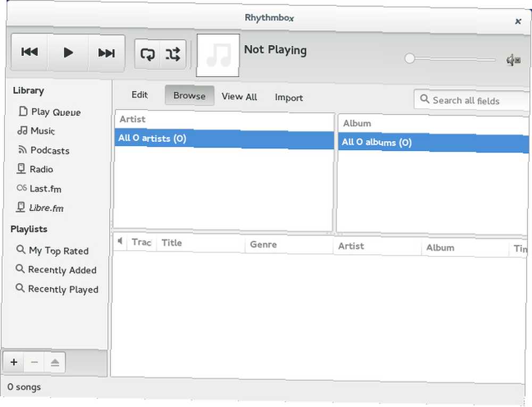Click the eject device button
The width and height of the screenshot is (532, 407).
click(x=55, y=363)
